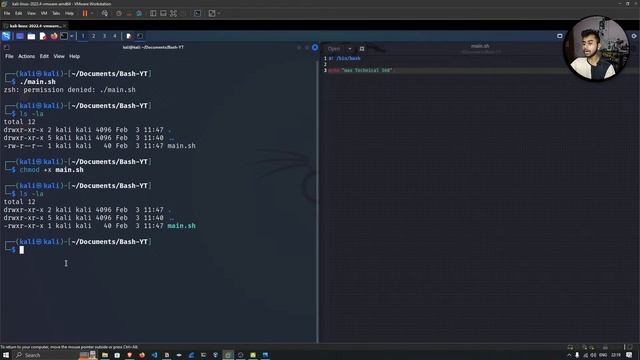Show hidden system tray icons chevron
The image size is (640, 360).
click(x=569, y=355)
